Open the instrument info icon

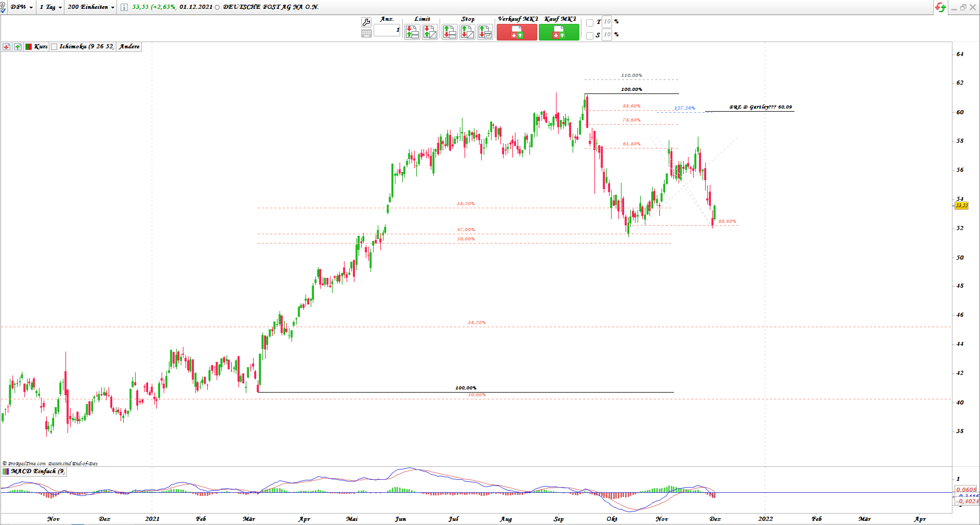pos(124,7)
